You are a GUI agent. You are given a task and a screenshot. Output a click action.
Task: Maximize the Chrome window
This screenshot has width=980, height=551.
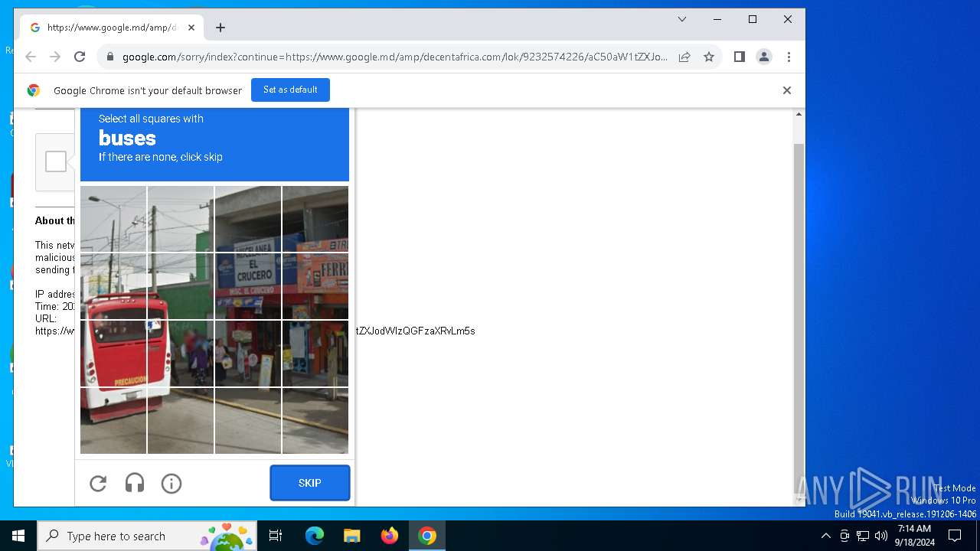point(753,19)
